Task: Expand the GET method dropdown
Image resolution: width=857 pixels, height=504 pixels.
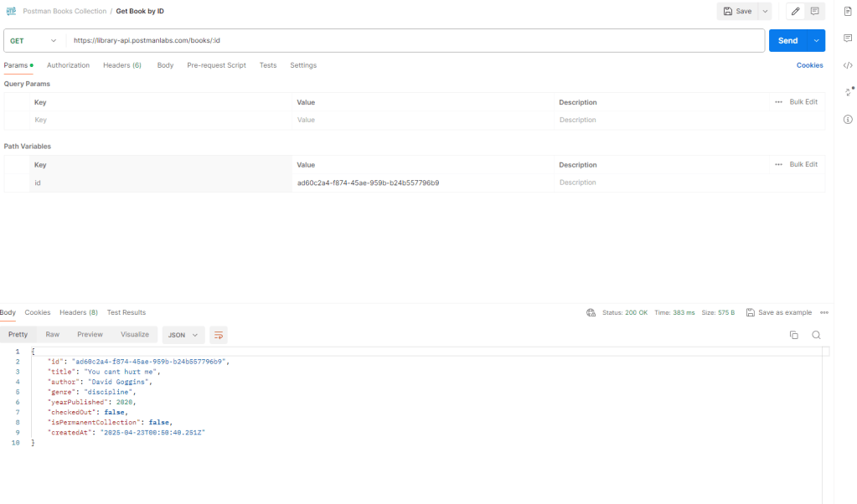Action: click(34, 40)
